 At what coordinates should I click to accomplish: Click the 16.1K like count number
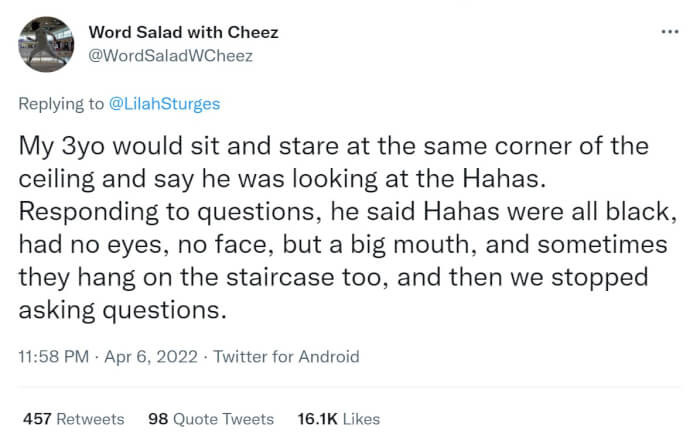pos(317,419)
